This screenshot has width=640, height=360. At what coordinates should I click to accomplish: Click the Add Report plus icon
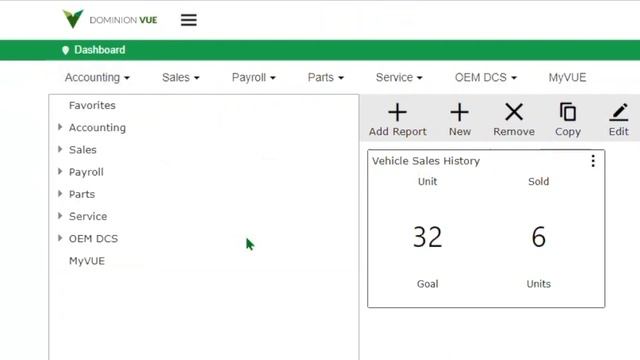coord(397,112)
